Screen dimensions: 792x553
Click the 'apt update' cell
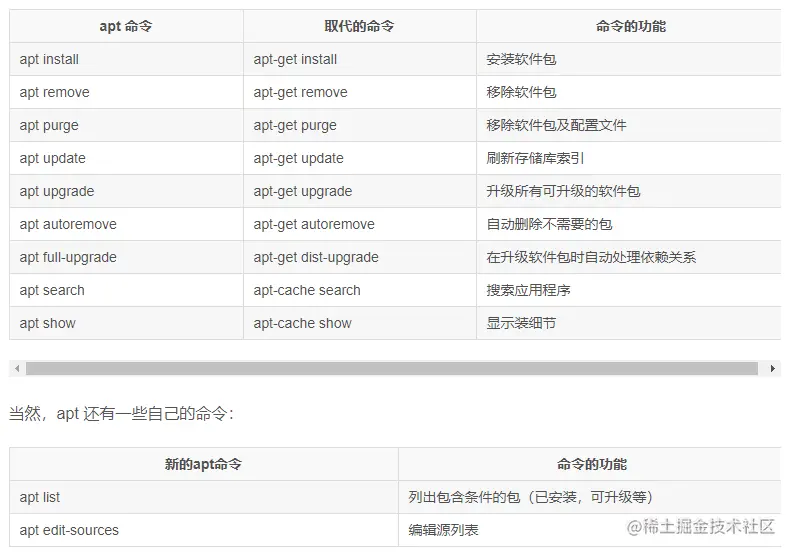[x=126, y=158]
